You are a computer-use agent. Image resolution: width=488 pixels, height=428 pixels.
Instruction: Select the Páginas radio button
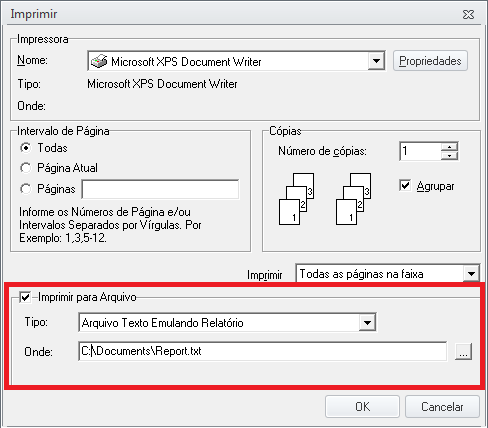tap(26, 189)
